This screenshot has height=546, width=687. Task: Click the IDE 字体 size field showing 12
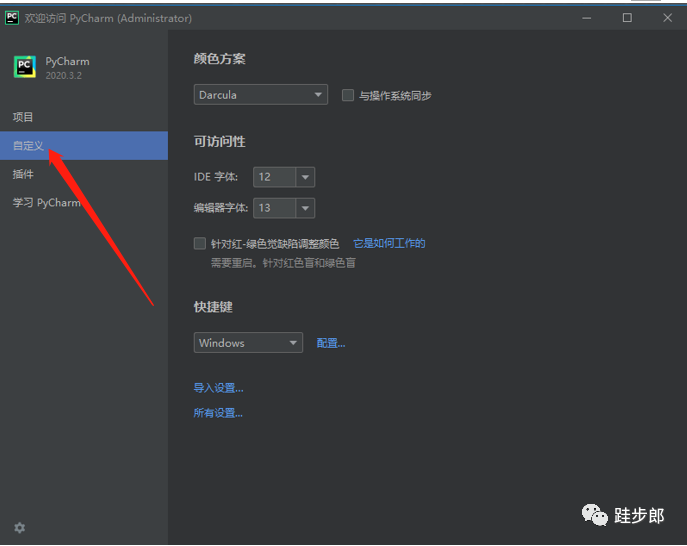coord(275,177)
